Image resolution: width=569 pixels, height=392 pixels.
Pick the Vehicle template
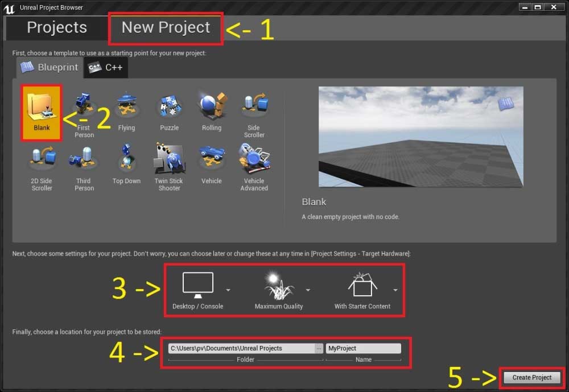(212, 164)
